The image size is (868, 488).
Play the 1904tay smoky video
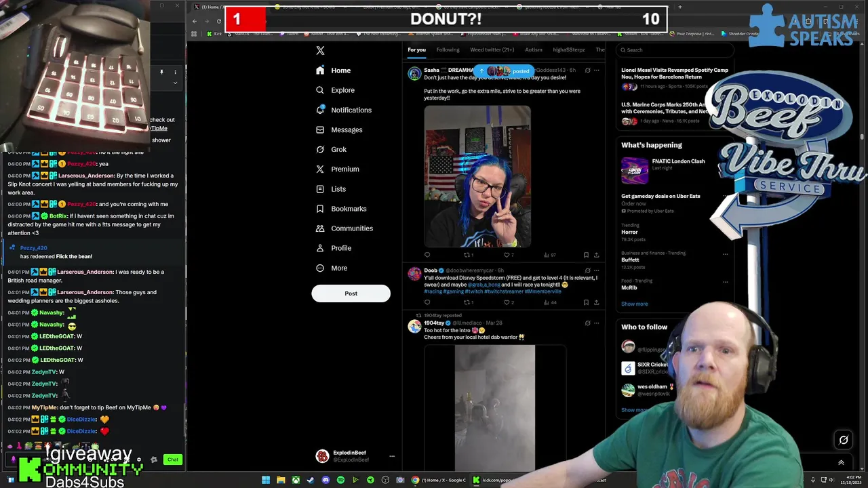pyautogui.click(x=494, y=407)
